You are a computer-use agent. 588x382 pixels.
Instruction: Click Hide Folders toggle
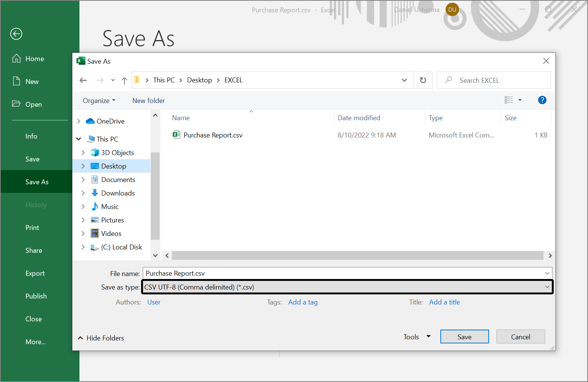point(101,338)
